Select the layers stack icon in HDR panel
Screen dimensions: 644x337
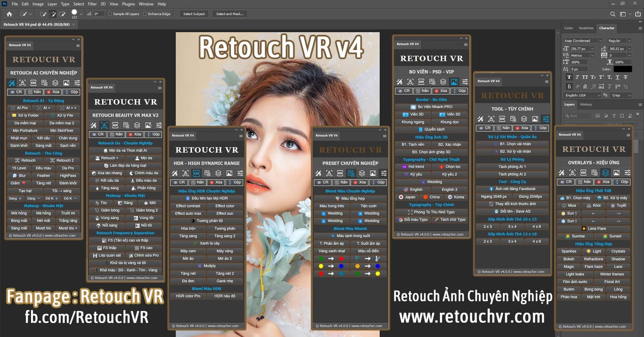point(218,173)
